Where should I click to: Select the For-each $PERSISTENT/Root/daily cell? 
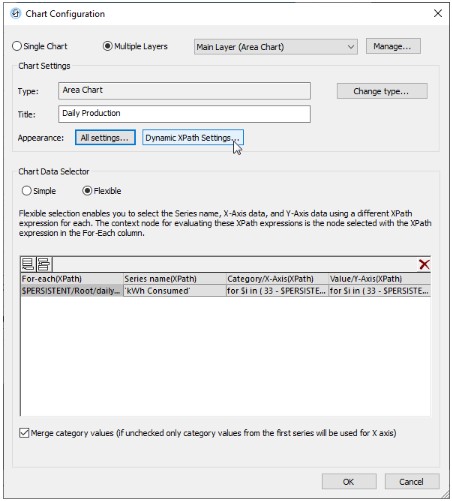click(x=71, y=291)
